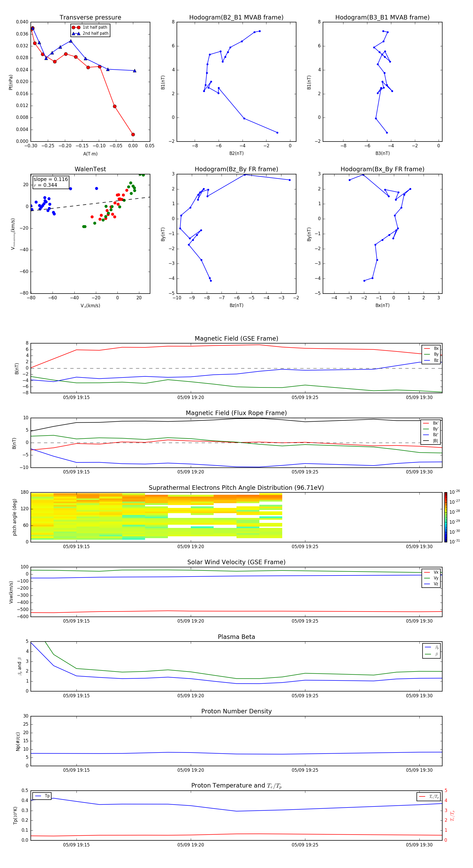Image resolution: width=473 pixels, height=868 pixels.
Task: Click the Vz legend entry in Solar Wind Velocity
Action: [x=431, y=584]
